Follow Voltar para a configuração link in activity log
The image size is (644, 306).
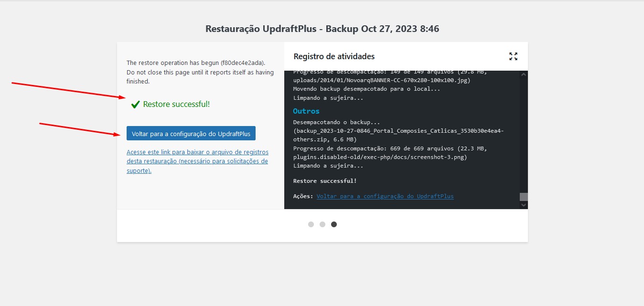[385, 196]
